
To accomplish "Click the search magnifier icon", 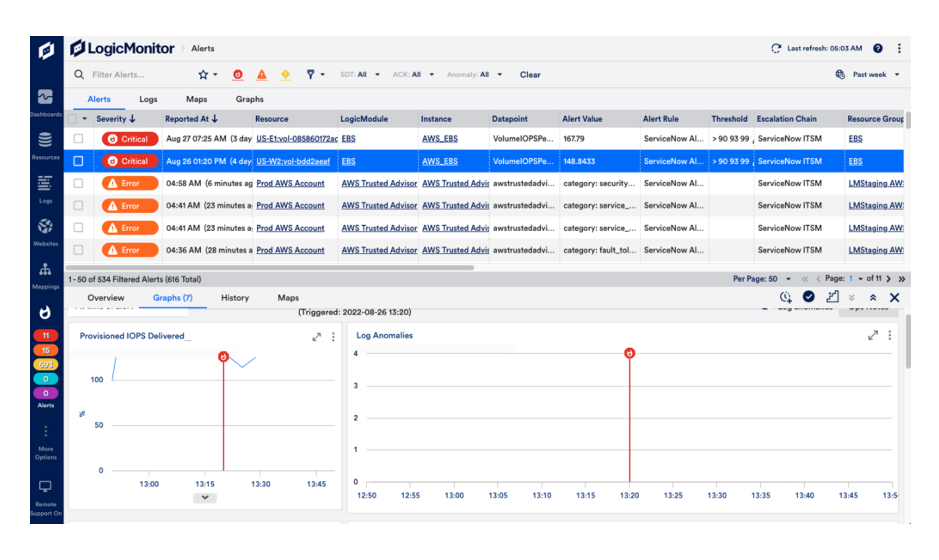I will tap(79, 74).
